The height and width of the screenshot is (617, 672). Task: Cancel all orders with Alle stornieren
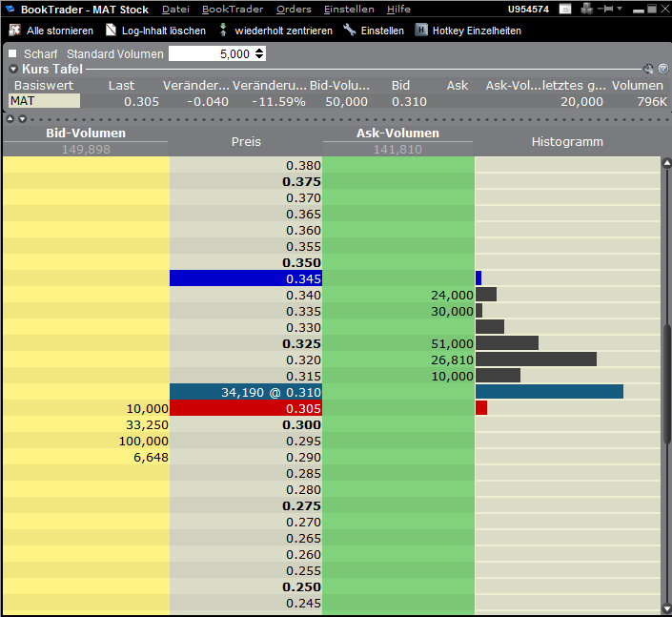[x=51, y=31]
